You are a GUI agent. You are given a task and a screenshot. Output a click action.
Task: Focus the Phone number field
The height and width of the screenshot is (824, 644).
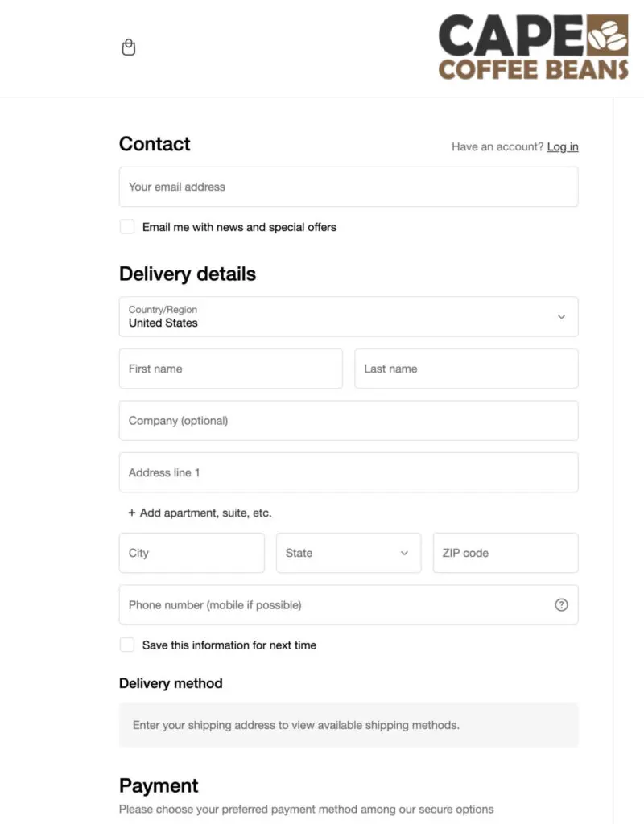pyautogui.click(x=334, y=605)
